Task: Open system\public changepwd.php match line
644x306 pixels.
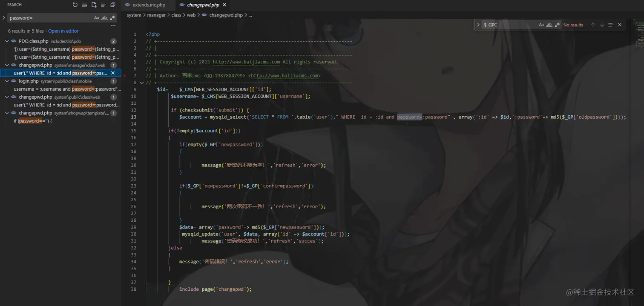Action: click(66, 105)
